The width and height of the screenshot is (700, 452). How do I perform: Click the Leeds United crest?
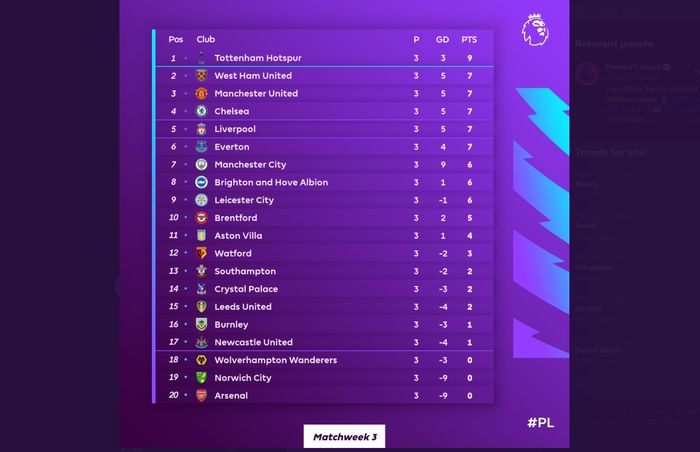pyautogui.click(x=201, y=307)
